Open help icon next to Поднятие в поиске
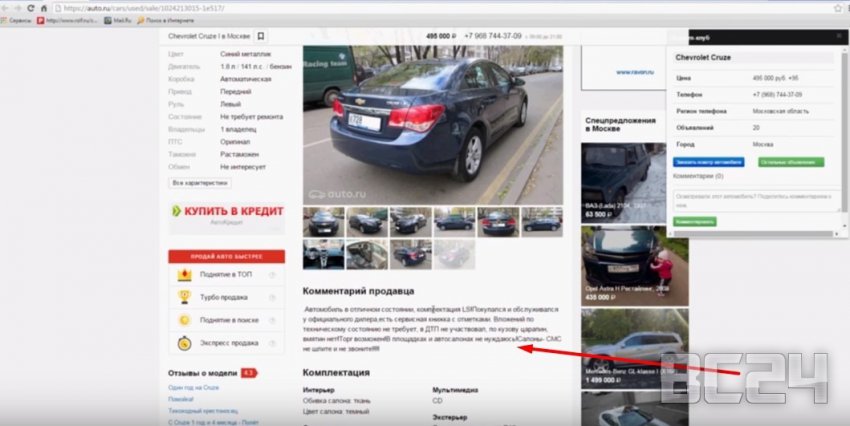 pos(272,320)
